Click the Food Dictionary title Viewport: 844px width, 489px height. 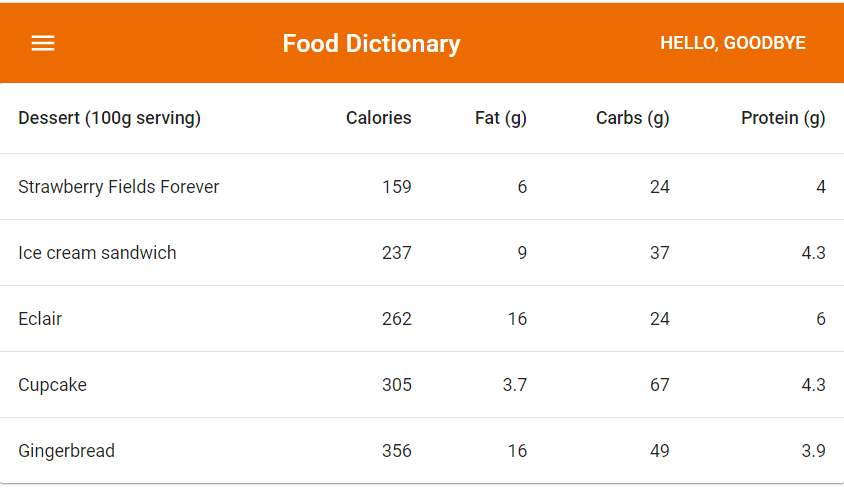click(371, 44)
